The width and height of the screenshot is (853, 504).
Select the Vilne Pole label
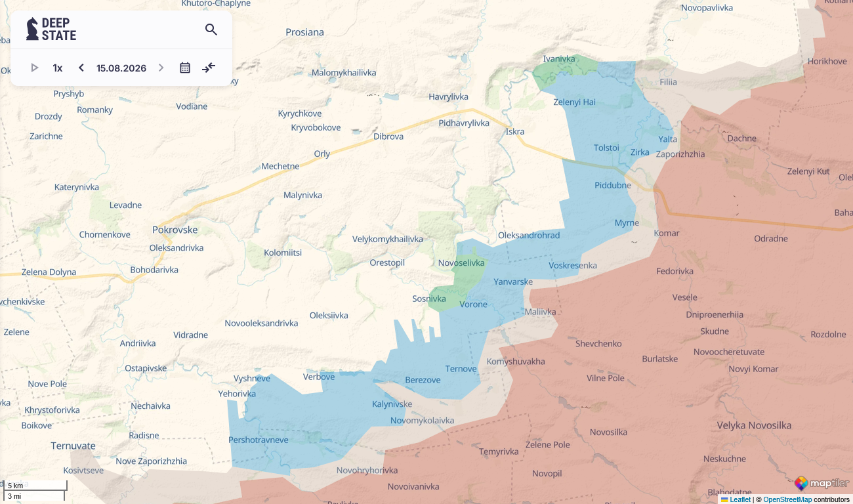click(x=606, y=378)
